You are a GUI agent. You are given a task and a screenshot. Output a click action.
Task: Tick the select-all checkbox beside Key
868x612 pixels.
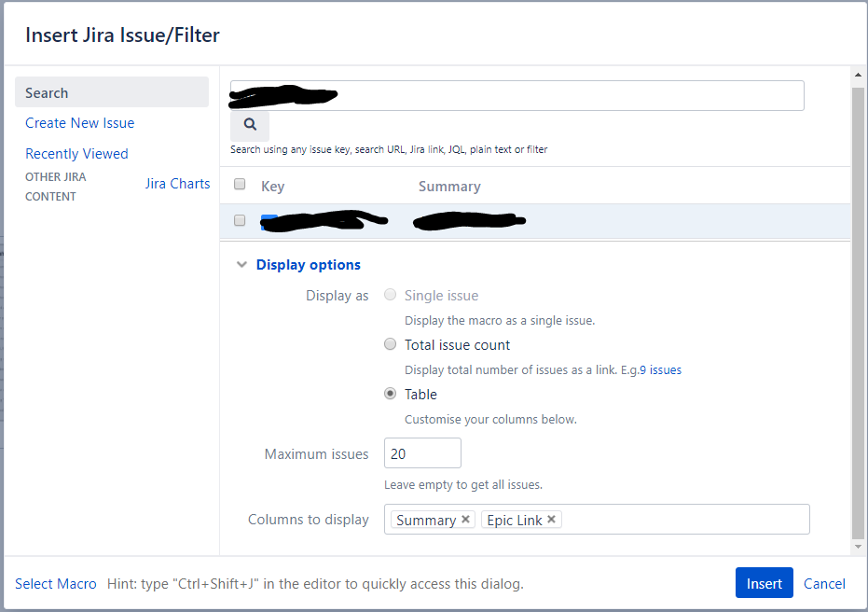[240, 184]
